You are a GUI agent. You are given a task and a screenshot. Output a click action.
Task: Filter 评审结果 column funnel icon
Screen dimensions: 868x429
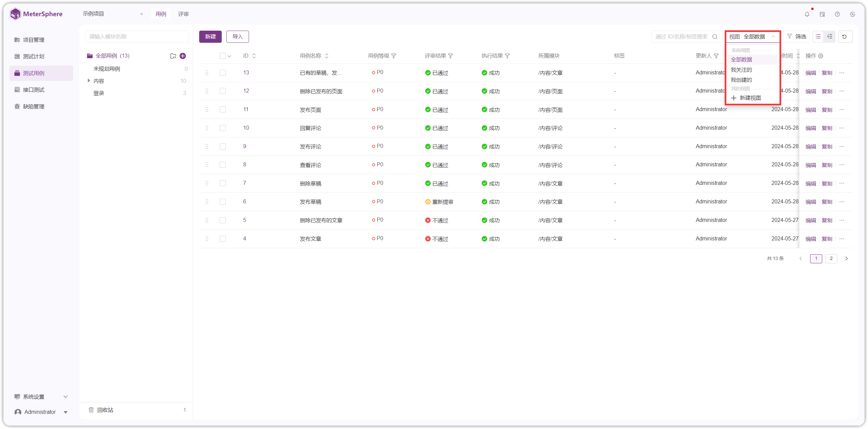coord(450,56)
